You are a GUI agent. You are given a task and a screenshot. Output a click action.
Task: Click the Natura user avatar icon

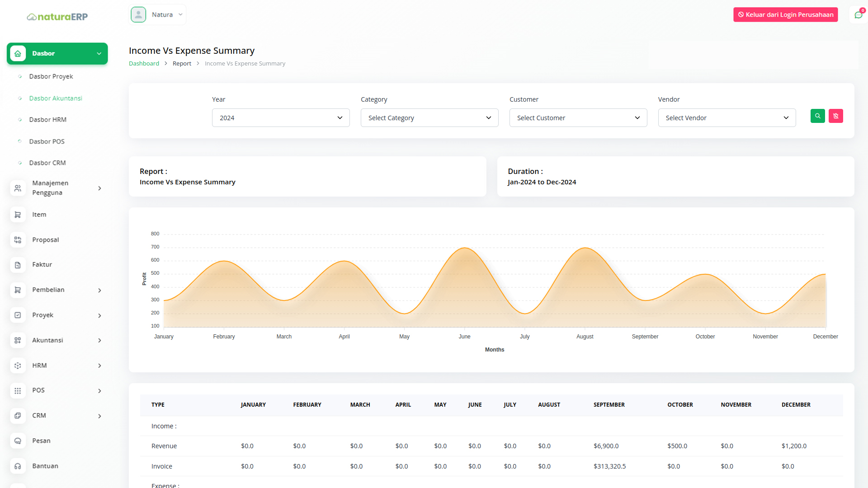tap(138, 14)
